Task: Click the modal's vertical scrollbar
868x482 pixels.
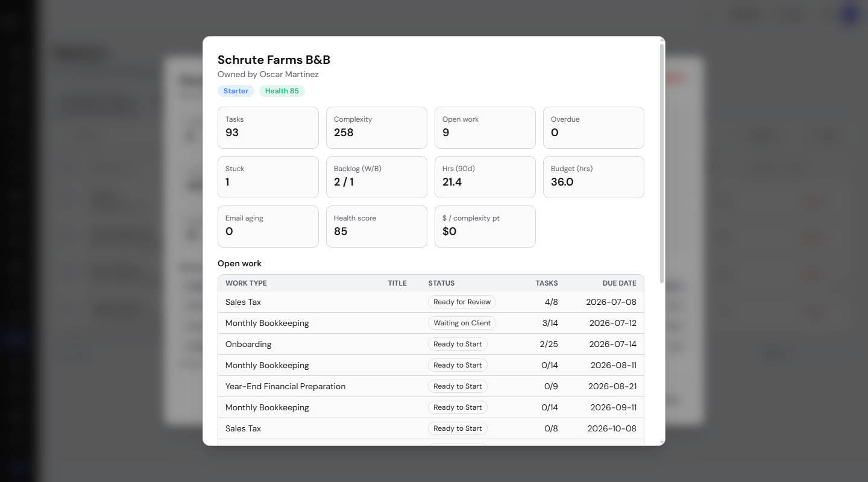Action: [662, 163]
